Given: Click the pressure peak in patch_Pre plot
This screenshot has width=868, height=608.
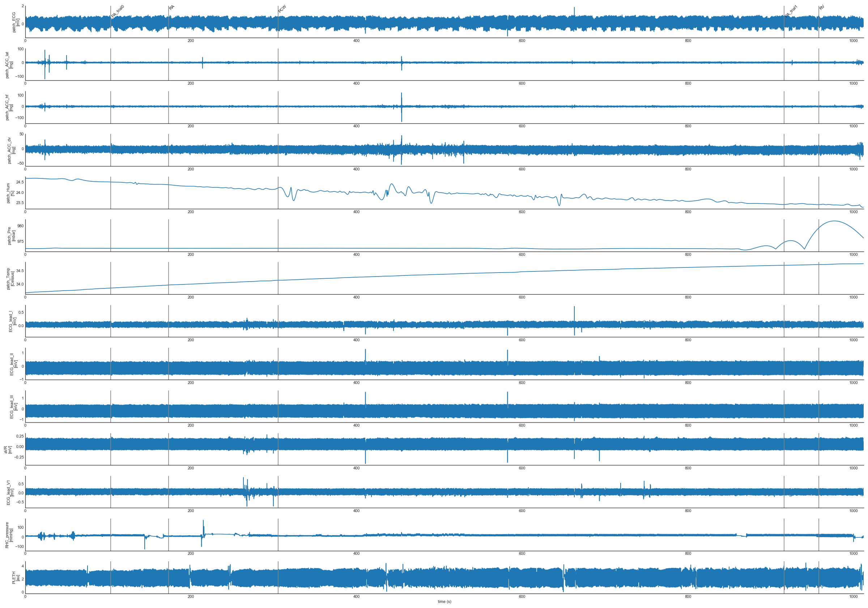Looking at the screenshot, I should click(834, 221).
